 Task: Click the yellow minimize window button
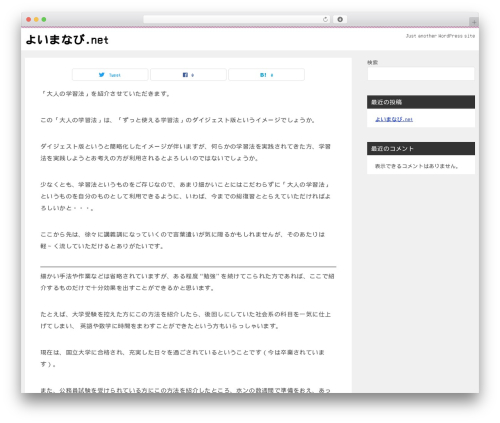(x=36, y=19)
